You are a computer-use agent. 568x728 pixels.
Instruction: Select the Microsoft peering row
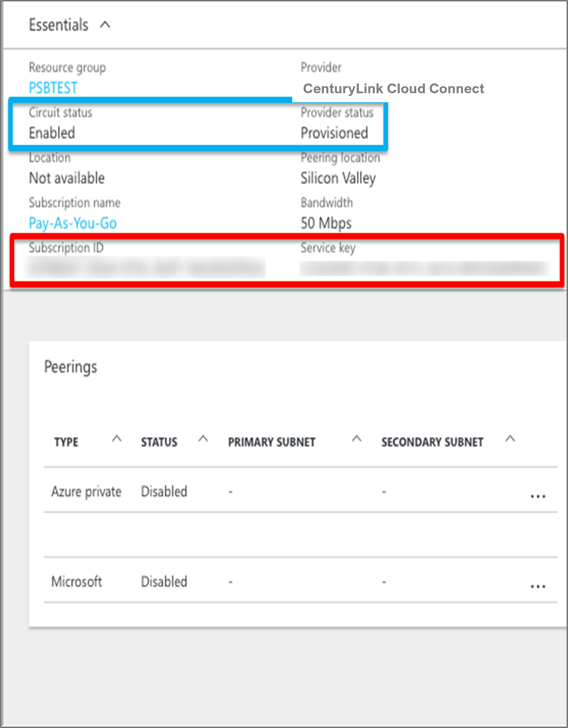pyautogui.click(x=301, y=580)
